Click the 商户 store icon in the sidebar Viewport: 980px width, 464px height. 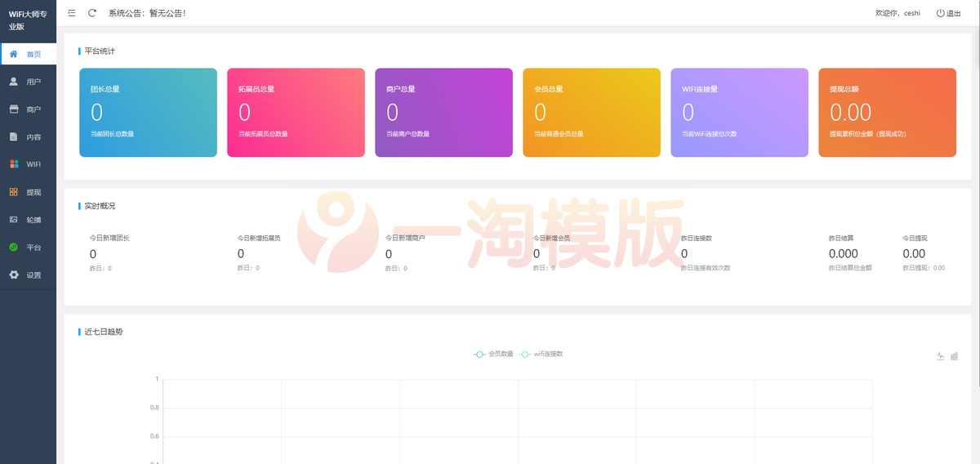point(13,109)
